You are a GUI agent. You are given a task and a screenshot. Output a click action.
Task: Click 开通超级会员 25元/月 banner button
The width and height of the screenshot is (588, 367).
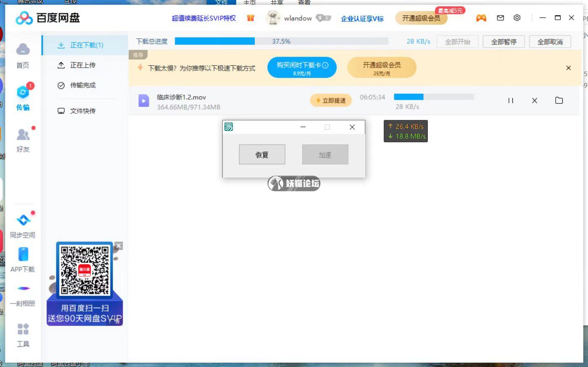(x=382, y=68)
